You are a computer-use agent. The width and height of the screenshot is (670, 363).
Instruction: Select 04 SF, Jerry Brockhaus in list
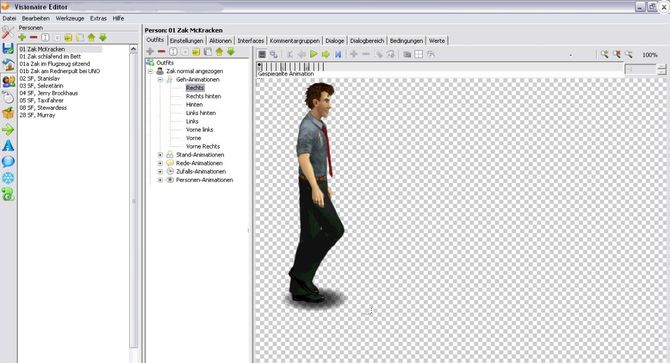click(49, 93)
